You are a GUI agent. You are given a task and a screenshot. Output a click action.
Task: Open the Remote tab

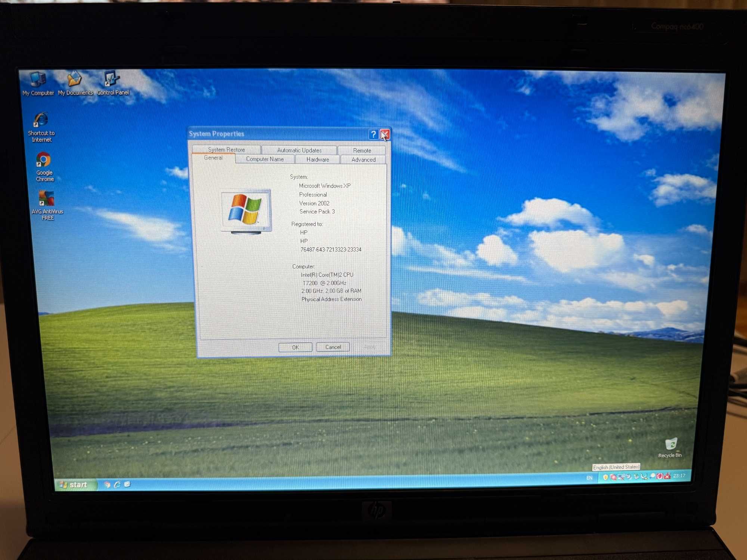[x=362, y=150]
